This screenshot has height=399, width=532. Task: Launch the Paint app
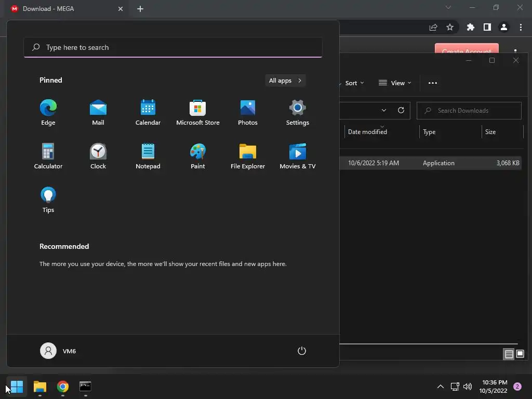198,156
